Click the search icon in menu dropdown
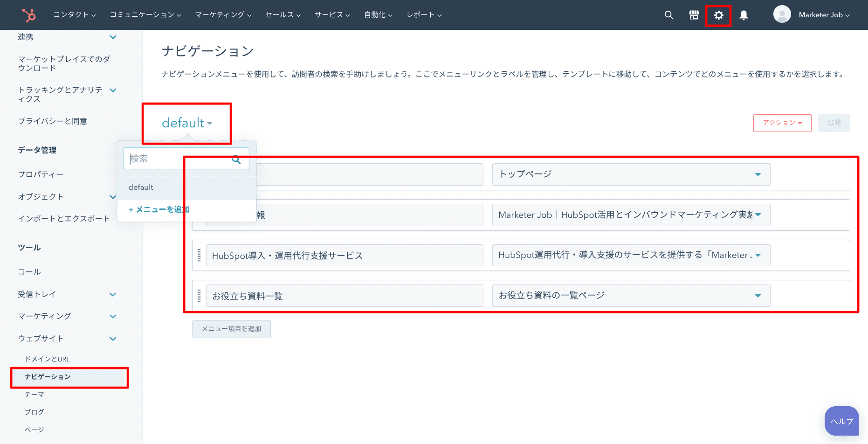The image size is (868, 444). click(236, 160)
